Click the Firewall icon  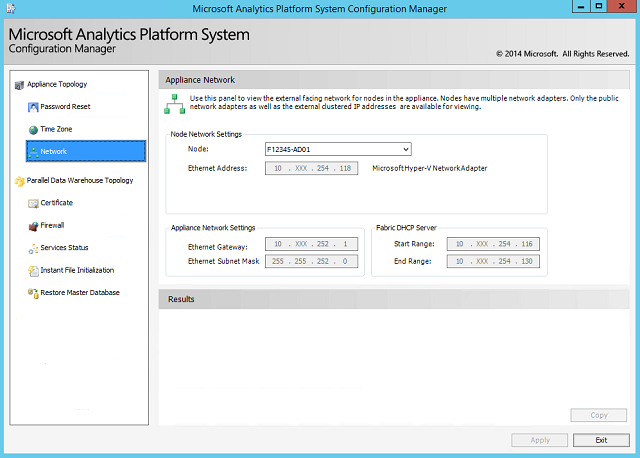[33, 226]
